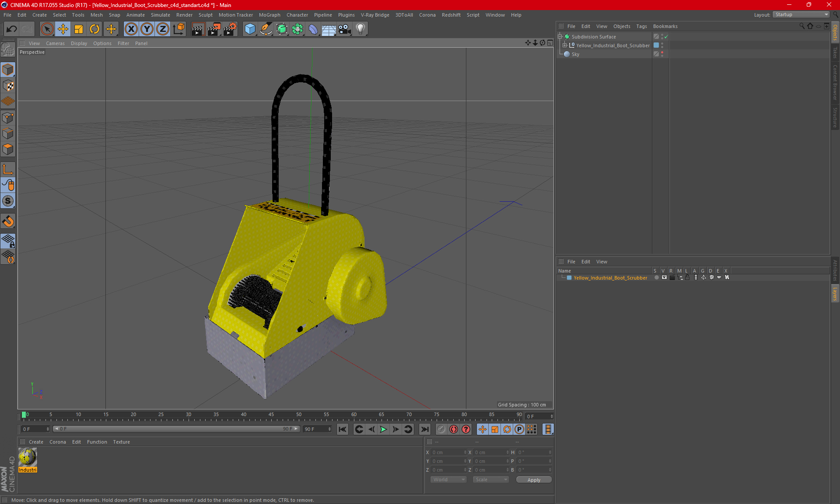Toggle Subdivision Surface enable checkmark
Image resolution: width=840 pixels, height=504 pixels.
(666, 37)
